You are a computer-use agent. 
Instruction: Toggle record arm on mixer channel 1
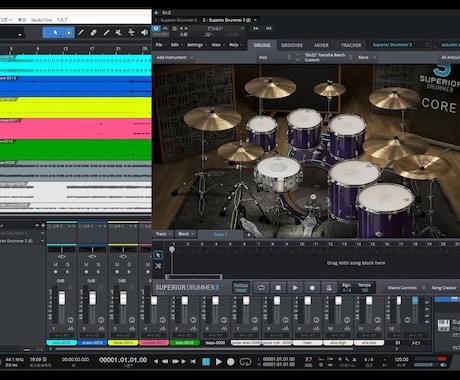pos(56,272)
